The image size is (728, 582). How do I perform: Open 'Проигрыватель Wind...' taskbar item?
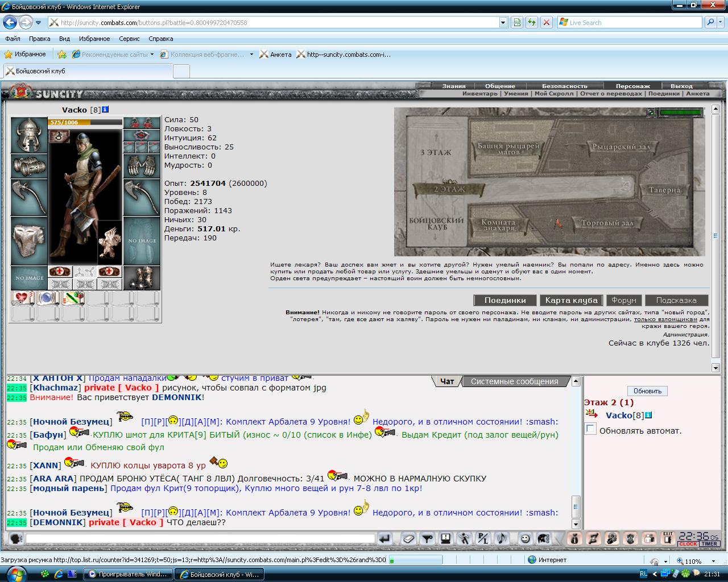pyautogui.click(x=127, y=574)
